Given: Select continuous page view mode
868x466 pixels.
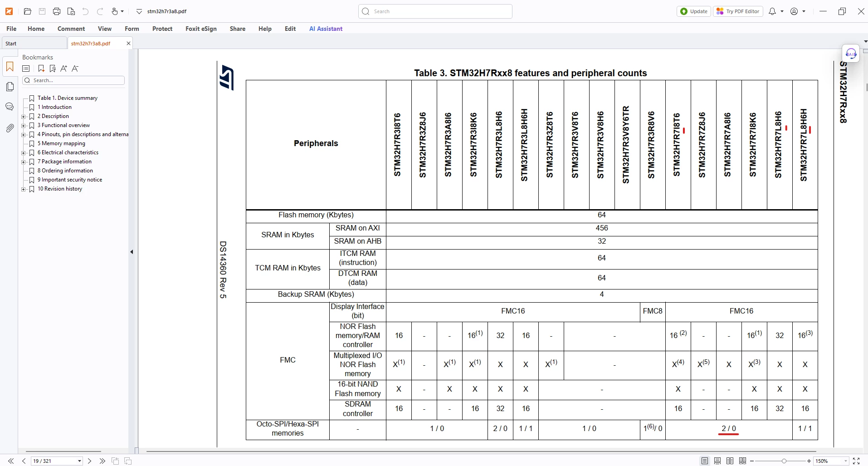Looking at the screenshot, I should pyautogui.click(x=717, y=461).
